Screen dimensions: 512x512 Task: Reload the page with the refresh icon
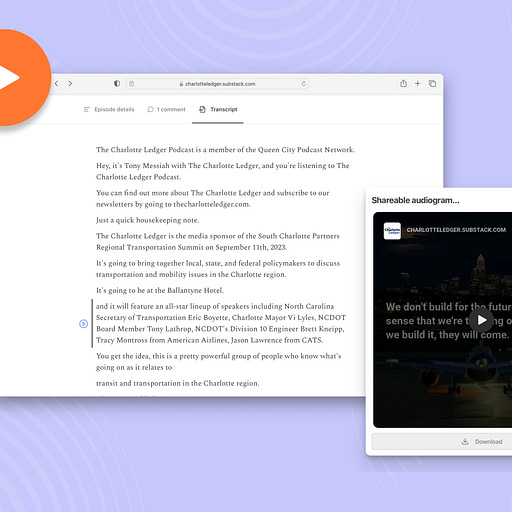[x=303, y=84]
